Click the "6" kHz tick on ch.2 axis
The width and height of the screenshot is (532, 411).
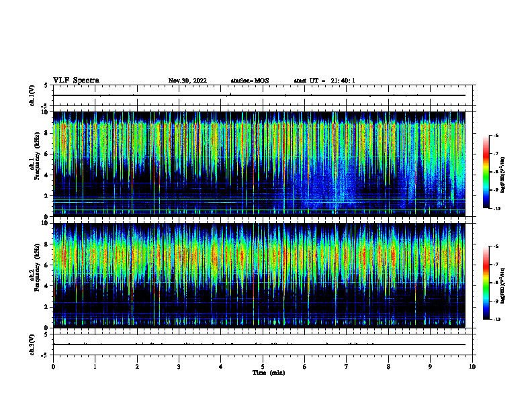click(47, 265)
